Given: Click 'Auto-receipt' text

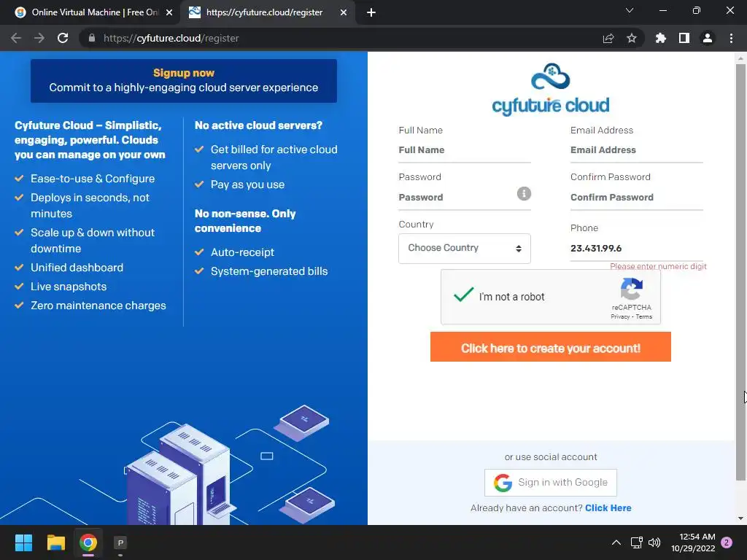Looking at the screenshot, I should [x=242, y=252].
